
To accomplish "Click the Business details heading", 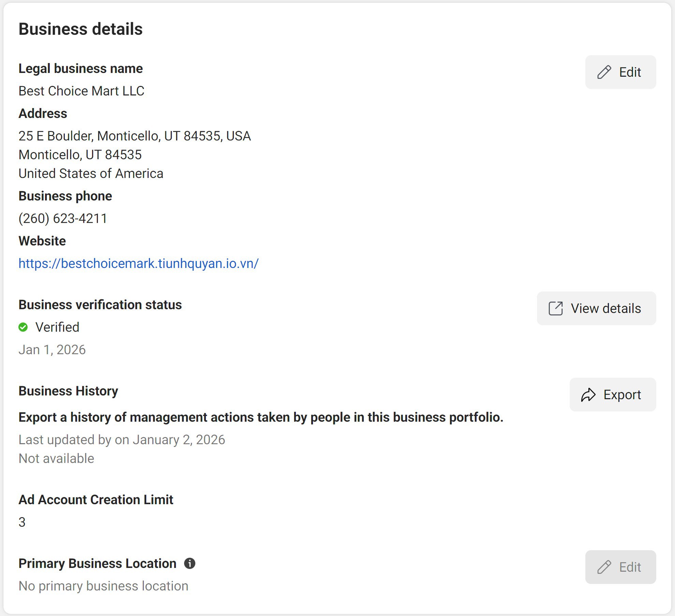I will (x=80, y=29).
